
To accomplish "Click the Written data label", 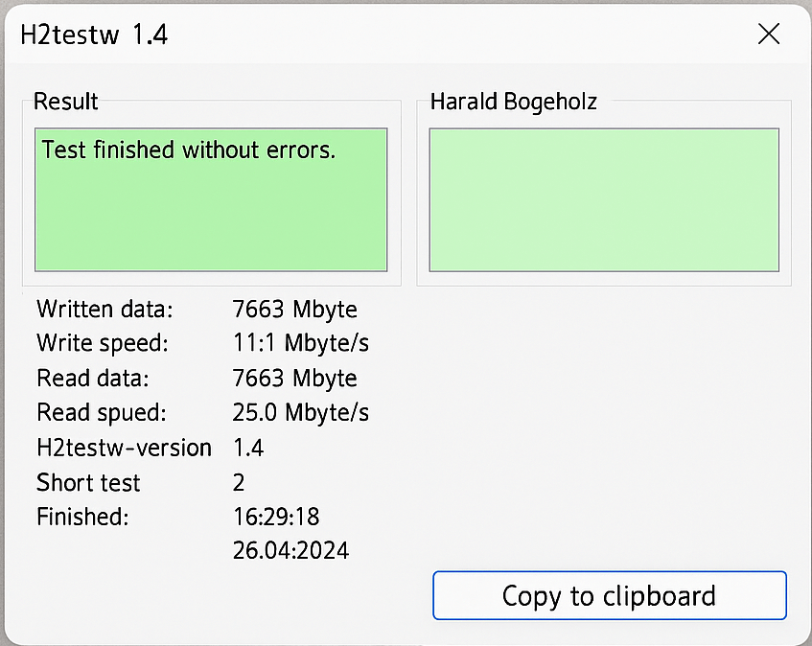I will [105, 310].
